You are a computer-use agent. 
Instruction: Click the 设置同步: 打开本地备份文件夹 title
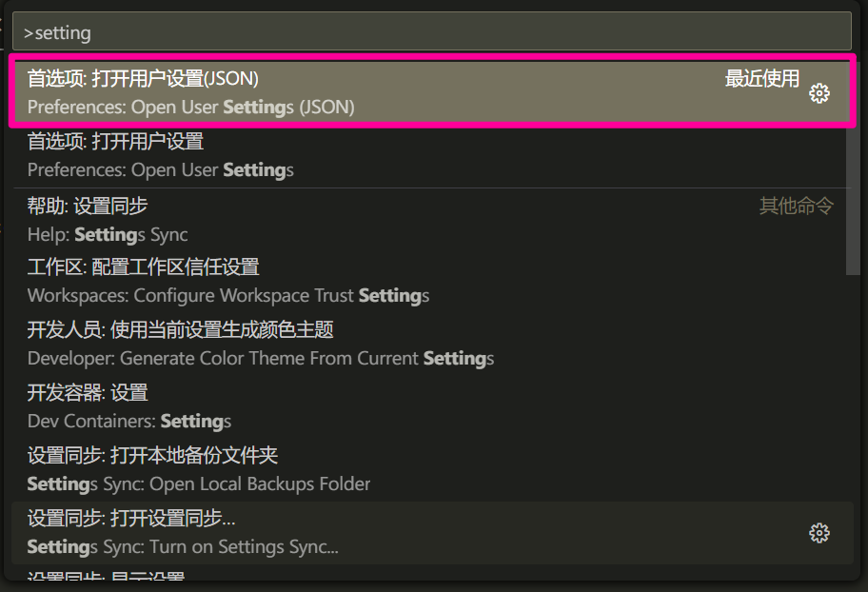tap(152, 455)
